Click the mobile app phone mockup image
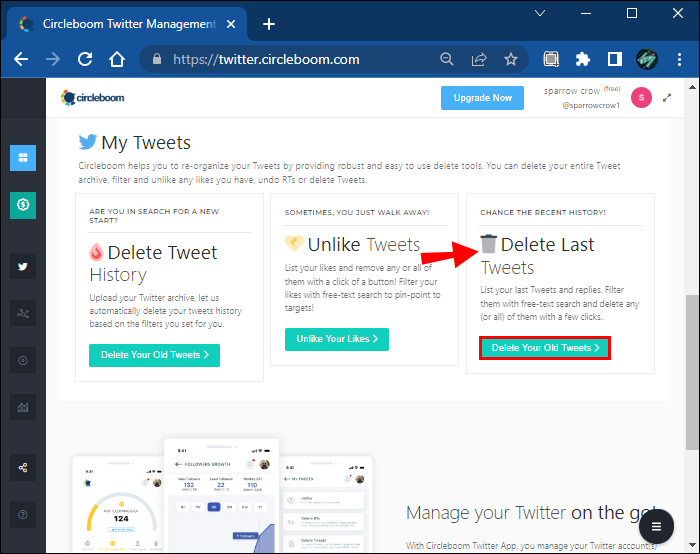This screenshot has width=700, height=554. (x=222, y=496)
